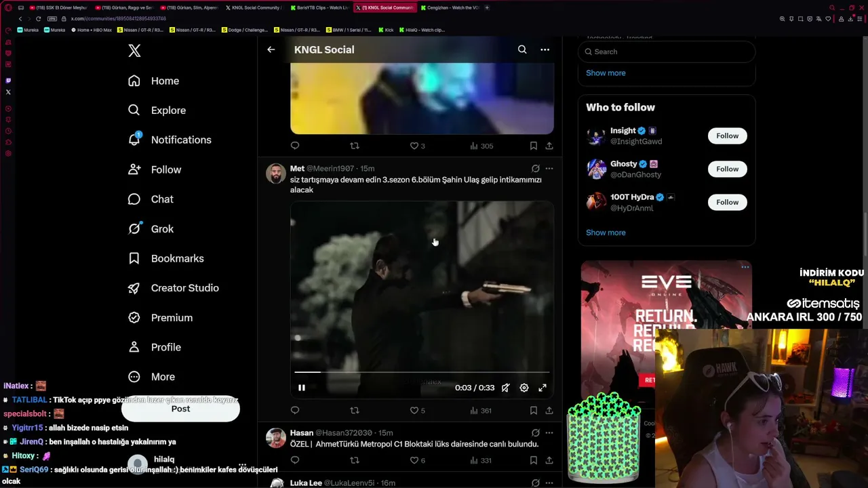This screenshot has height=488, width=868.
Task: Open More menu in the X sidebar
Action: (x=151, y=377)
